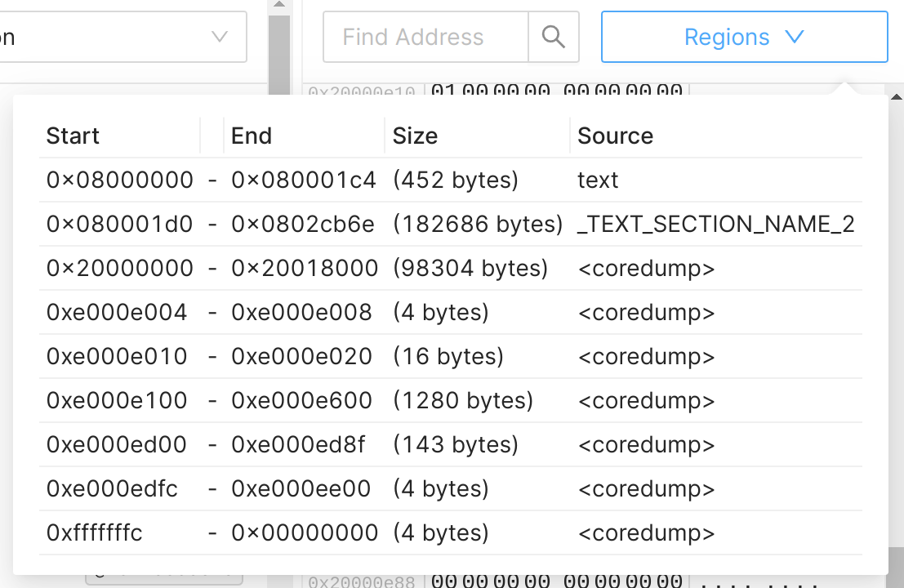Viewport: 904px width, 588px height.
Task: Click the scroll-up arrow on the left scrollbar
Action: [278, 6]
